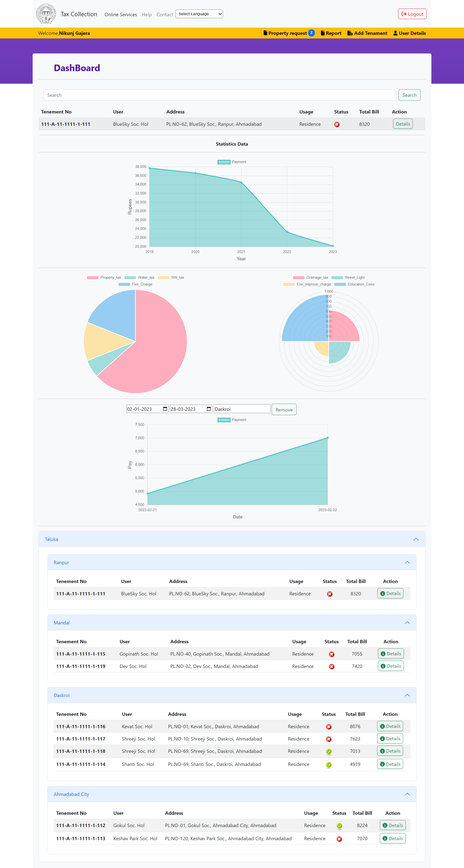Toggle the Payment legend on the statistics chart
The width and height of the screenshot is (464, 868).
pos(232,162)
